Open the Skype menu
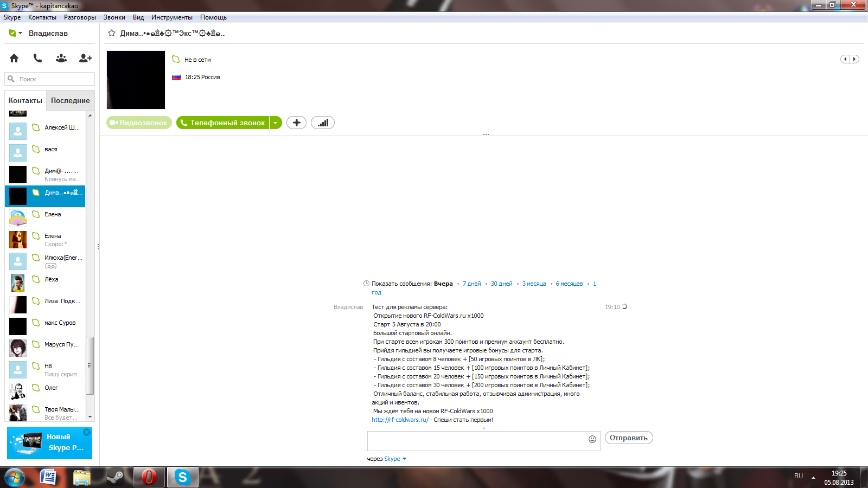 pos(12,17)
